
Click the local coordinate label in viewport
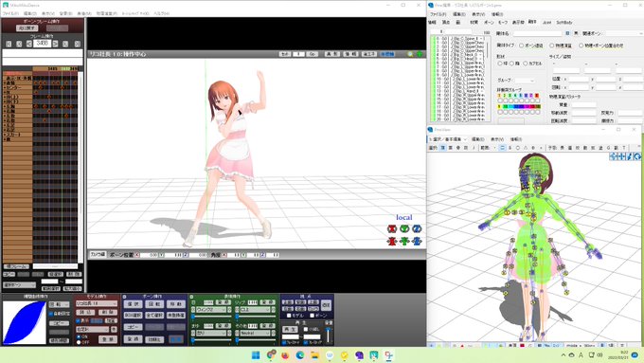(x=404, y=217)
